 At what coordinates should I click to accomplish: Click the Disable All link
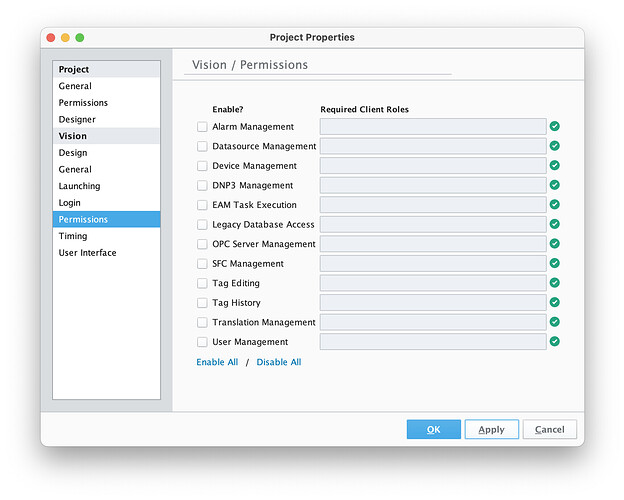coord(279,362)
